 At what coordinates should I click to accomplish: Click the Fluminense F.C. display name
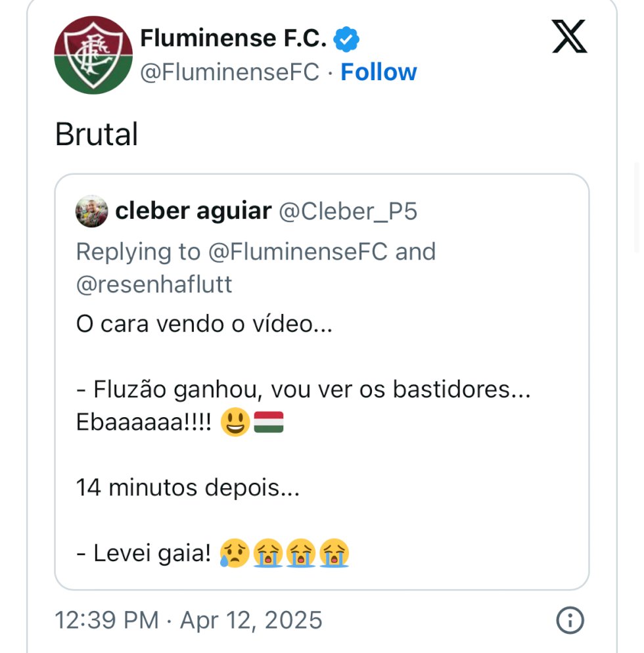[233, 38]
